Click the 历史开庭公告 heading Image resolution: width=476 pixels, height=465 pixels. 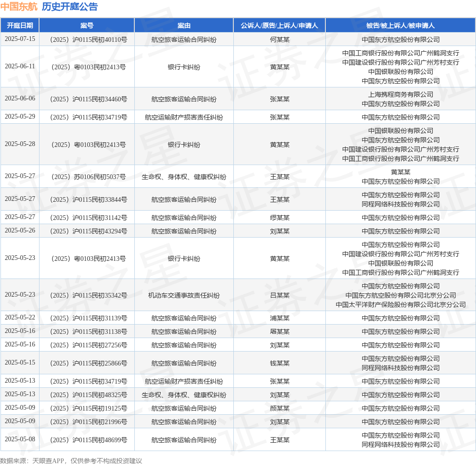70,7
